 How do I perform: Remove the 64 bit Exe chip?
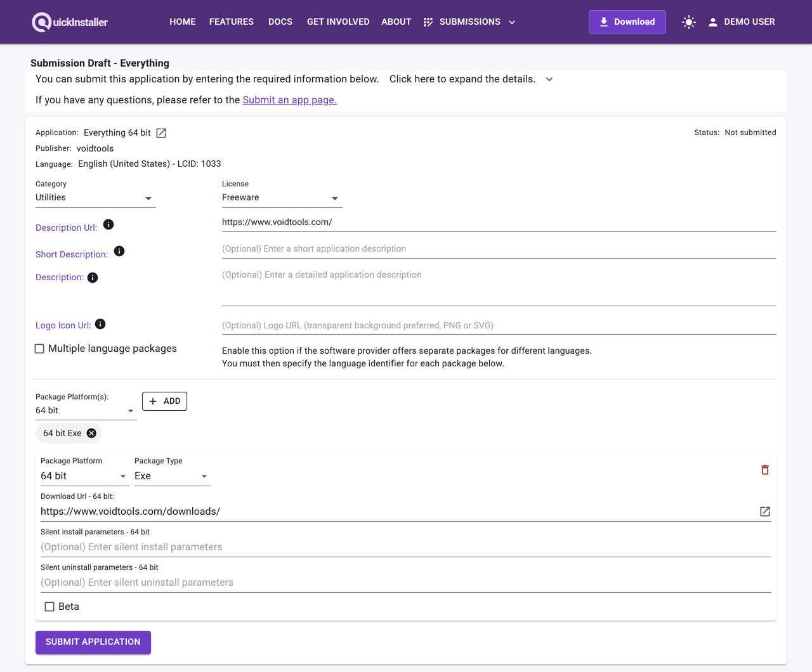(91, 433)
